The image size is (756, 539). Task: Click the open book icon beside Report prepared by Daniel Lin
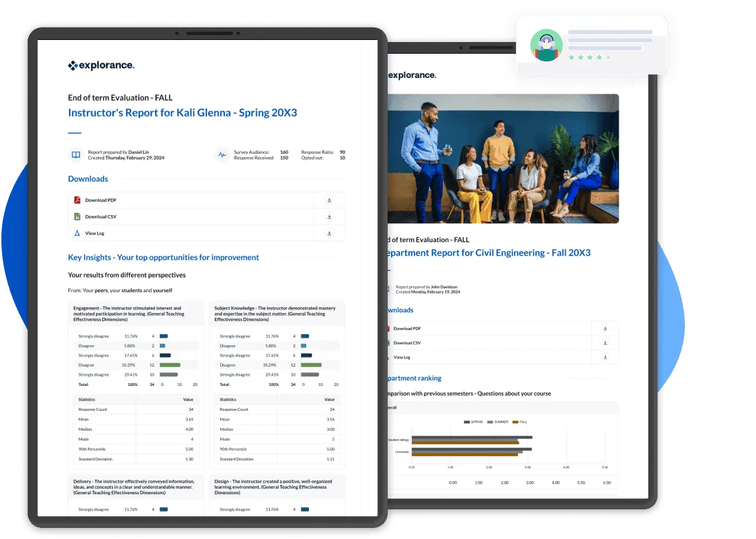click(x=76, y=154)
